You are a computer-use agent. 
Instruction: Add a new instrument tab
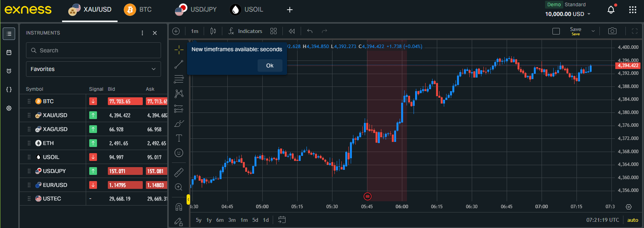coord(290,10)
